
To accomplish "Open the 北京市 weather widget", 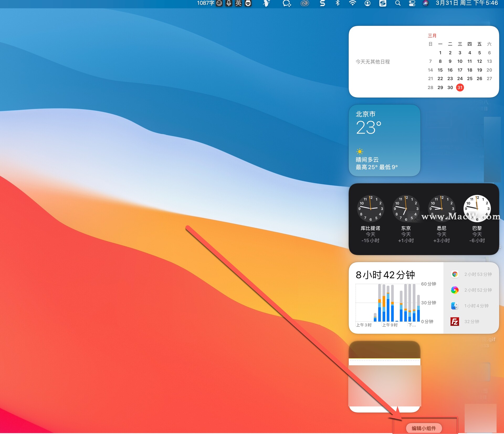I will (x=384, y=140).
